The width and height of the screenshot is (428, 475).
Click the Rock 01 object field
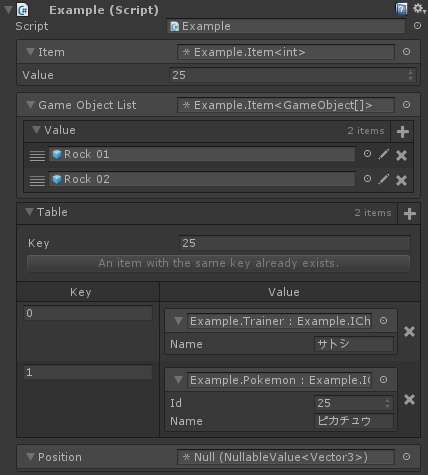[x=202, y=154]
